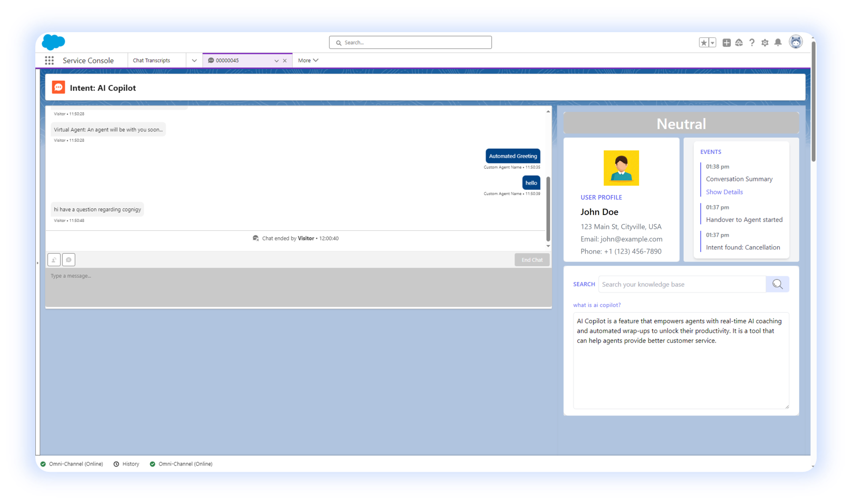Click the chat log scroll down arrow
852x504 pixels.
point(548,246)
